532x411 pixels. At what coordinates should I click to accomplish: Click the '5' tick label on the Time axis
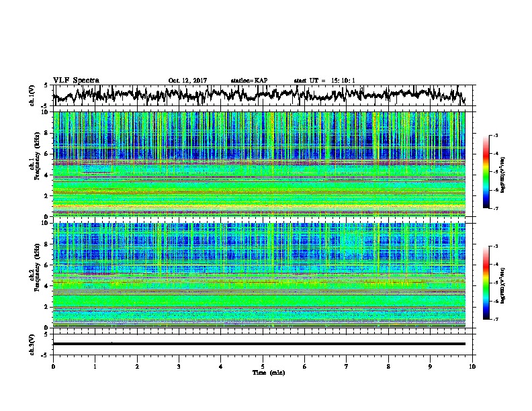[x=263, y=367]
